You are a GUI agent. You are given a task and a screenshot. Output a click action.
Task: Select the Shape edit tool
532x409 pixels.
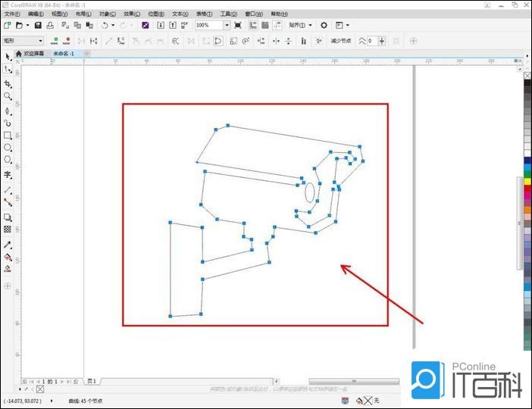click(x=8, y=69)
